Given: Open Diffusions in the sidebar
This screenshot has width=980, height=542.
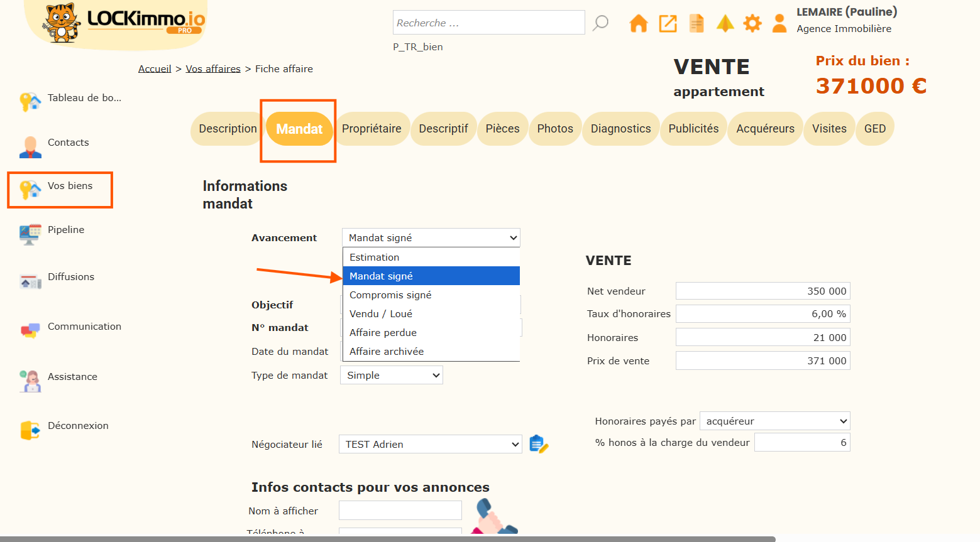Looking at the screenshot, I should tap(70, 277).
